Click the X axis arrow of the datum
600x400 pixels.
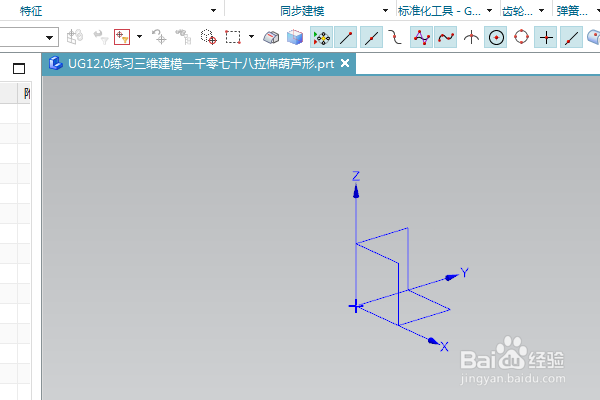pyautogui.click(x=433, y=341)
